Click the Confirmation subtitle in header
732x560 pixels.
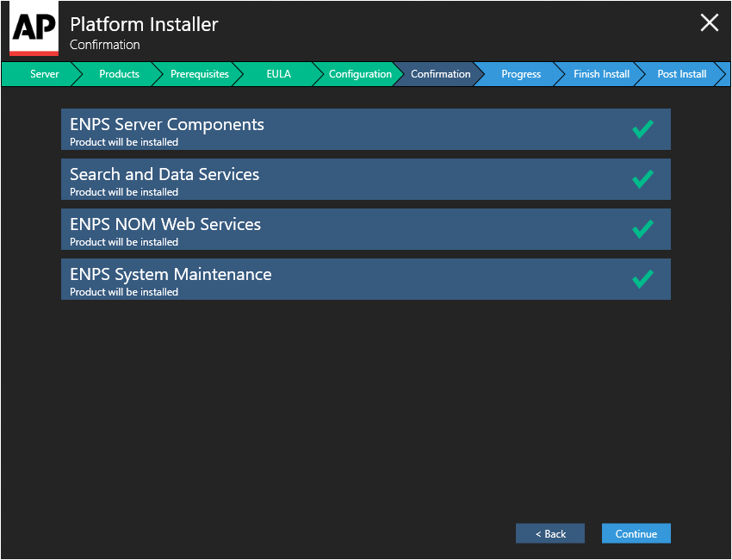pos(104,45)
